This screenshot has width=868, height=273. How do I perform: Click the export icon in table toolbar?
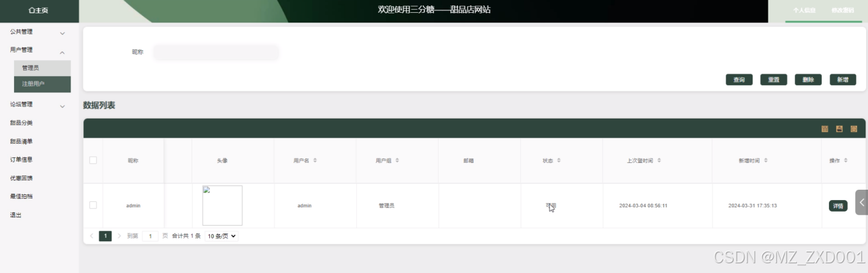click(x=839, y=129)
